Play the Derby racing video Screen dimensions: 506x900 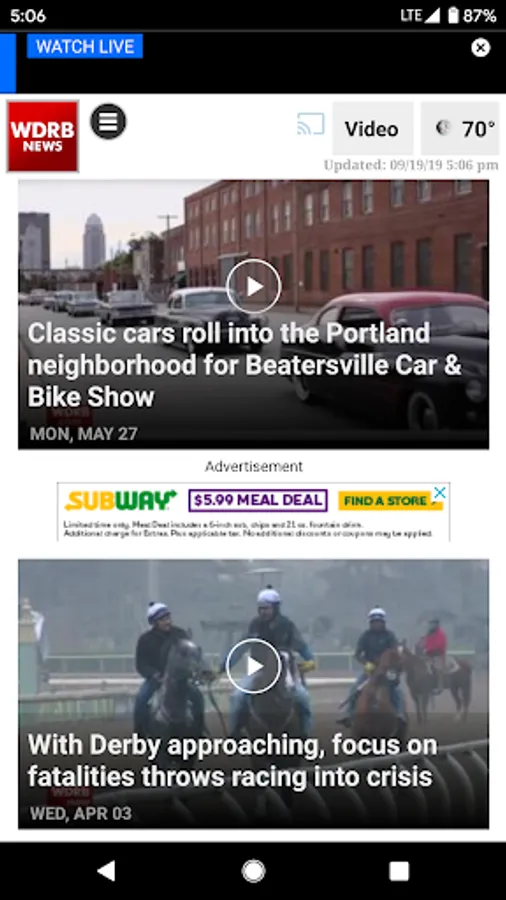(x=254, y=666)
